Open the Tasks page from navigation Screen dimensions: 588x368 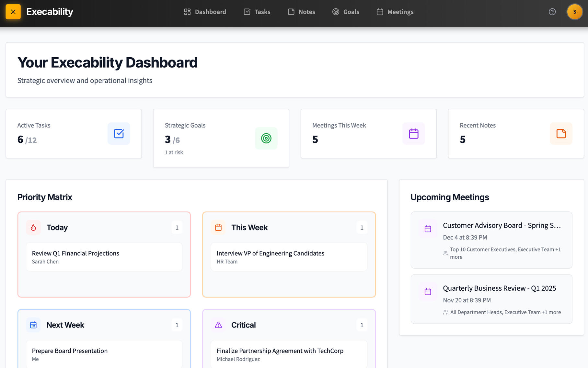click(x=257, y=12)
